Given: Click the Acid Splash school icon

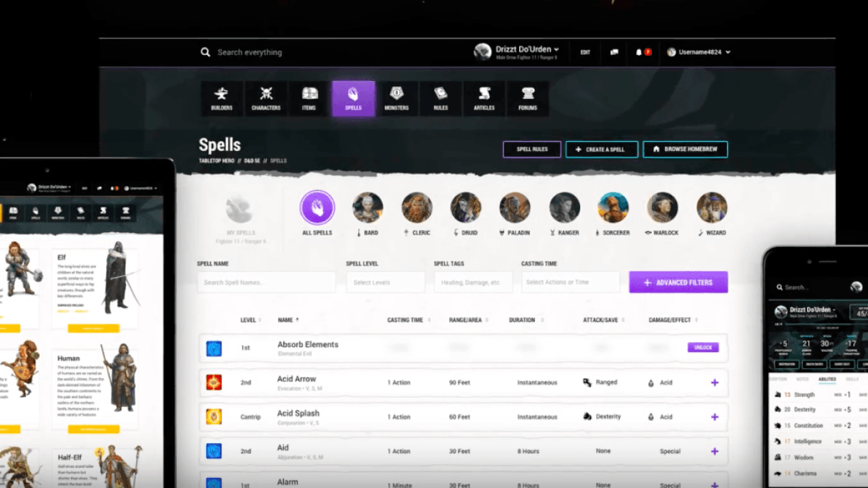Looking at the screenshot, I should tap(213, 416).
